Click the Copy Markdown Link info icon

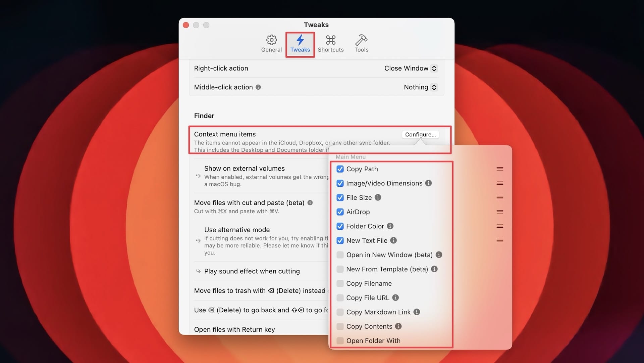pyautogui.click(x=417, y=312)
